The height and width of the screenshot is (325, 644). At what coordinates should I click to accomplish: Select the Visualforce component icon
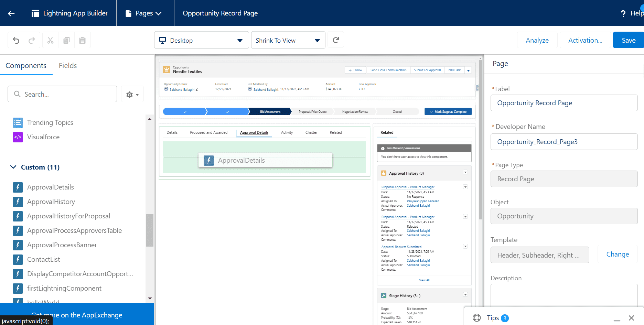coord(18,137)
